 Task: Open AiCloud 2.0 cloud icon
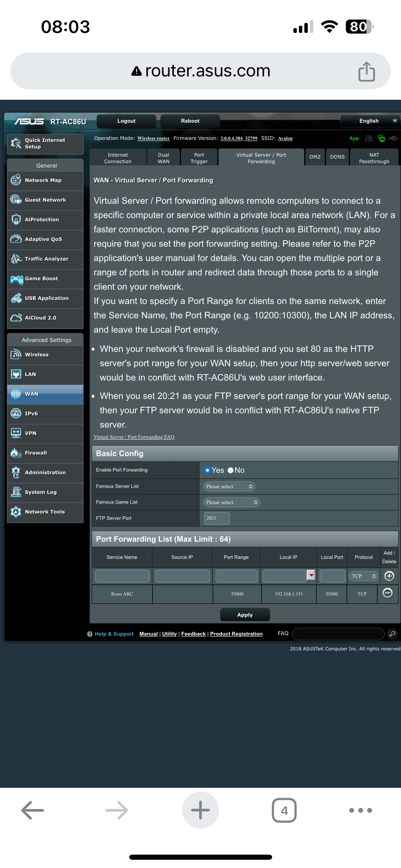16,318
